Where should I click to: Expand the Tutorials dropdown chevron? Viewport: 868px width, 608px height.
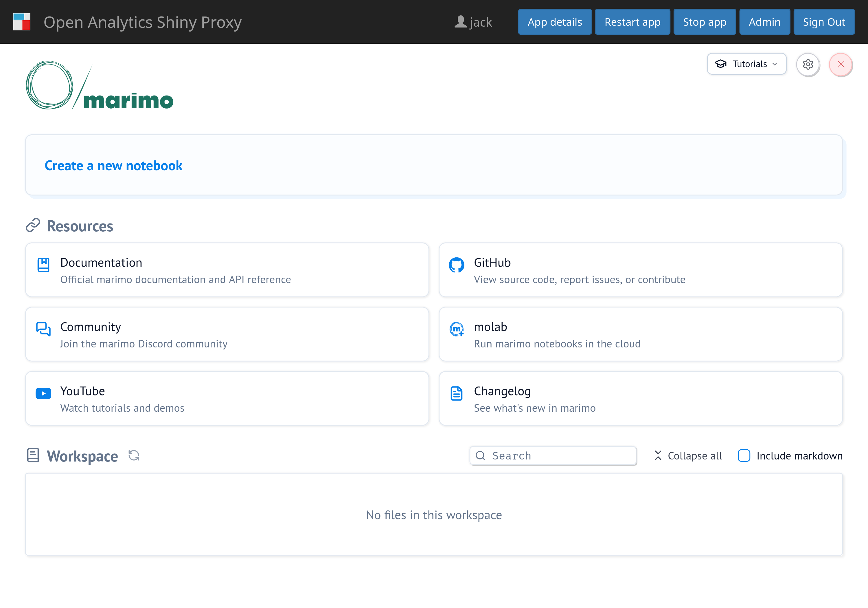tap(775, 64)
